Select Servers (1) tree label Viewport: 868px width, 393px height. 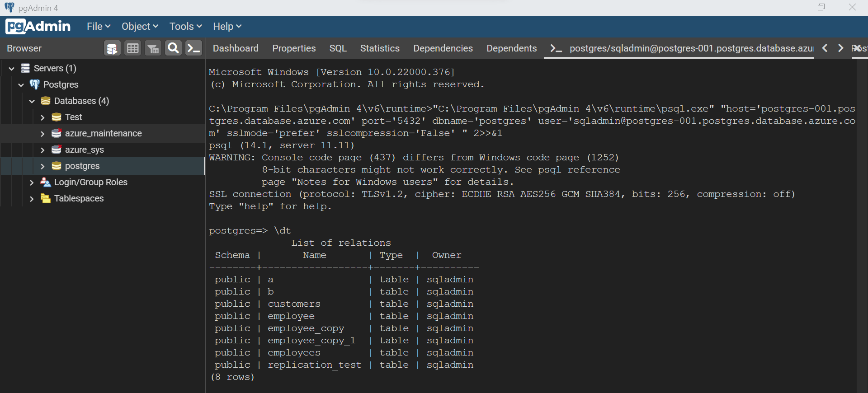point(55,68)
